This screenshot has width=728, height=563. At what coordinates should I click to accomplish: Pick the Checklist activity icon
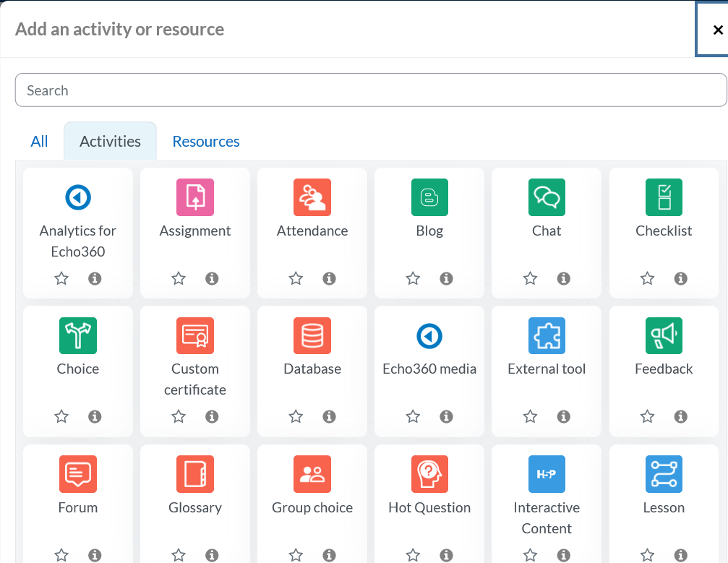(x=664, y=197)
